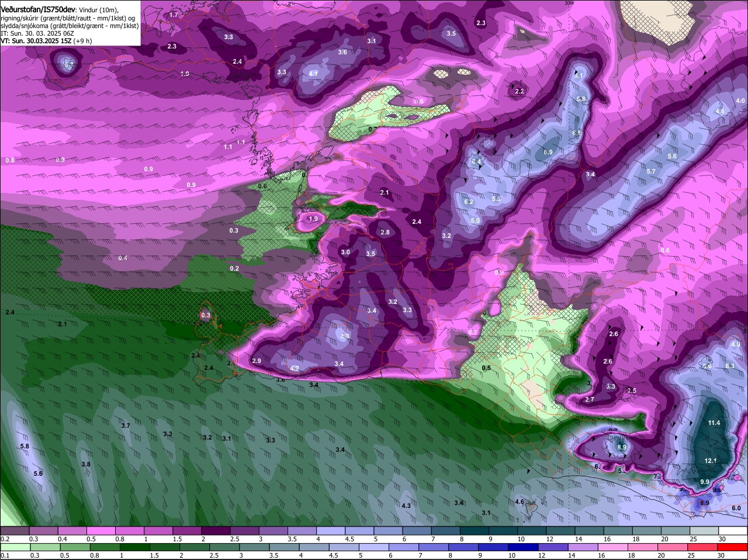The width and height of the screenshot is (748, 560).
Task: Click the 4.8 value at upper right
Action: pos(720,111)
